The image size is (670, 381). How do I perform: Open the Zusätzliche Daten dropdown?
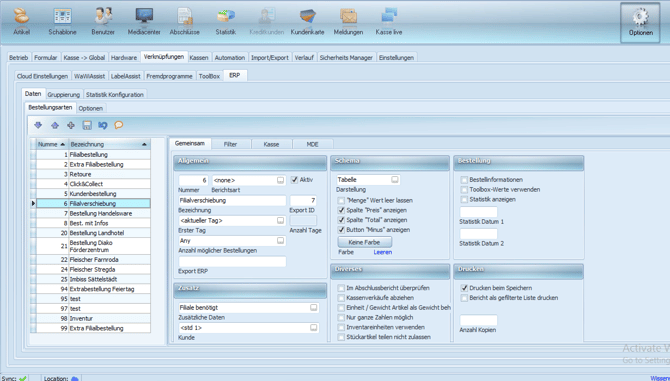314,308
